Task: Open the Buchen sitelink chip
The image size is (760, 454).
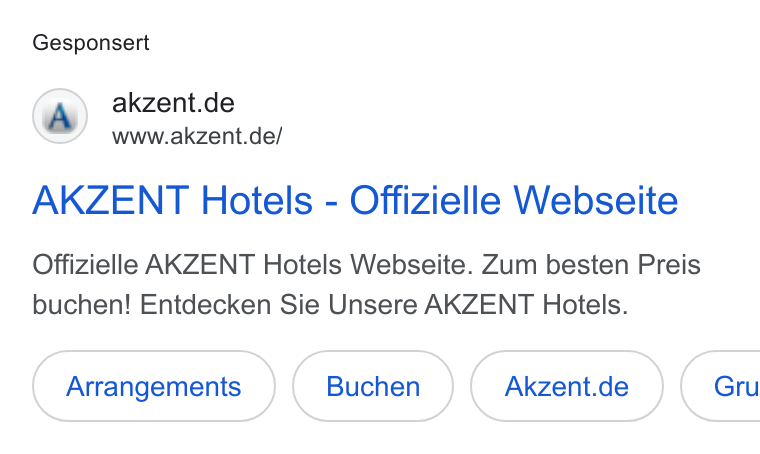Action: click(373, 386)
